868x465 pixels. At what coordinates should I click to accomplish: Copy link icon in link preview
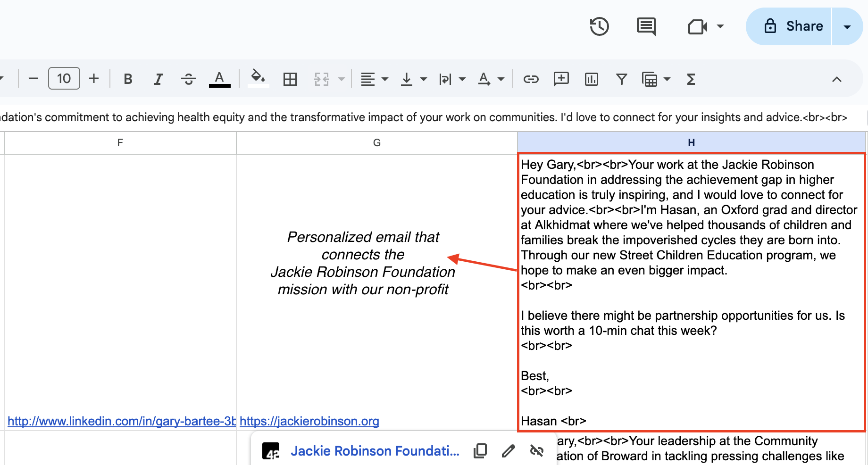[480, 451]
